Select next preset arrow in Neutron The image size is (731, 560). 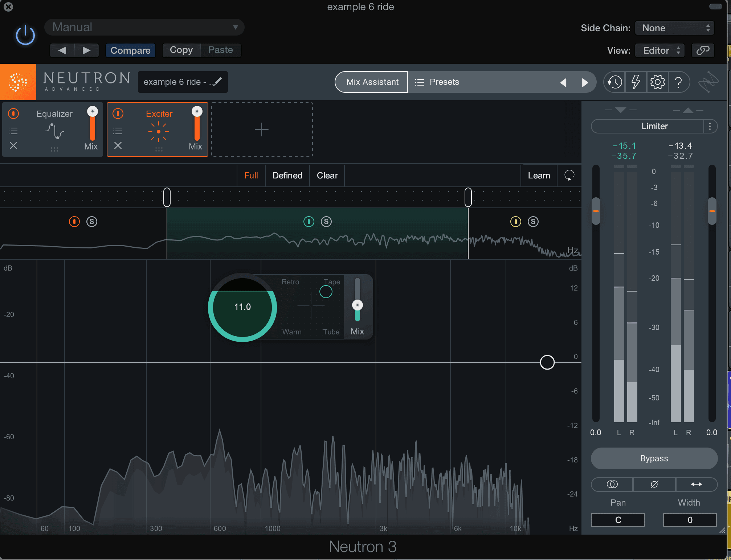[x=585, y=82]
